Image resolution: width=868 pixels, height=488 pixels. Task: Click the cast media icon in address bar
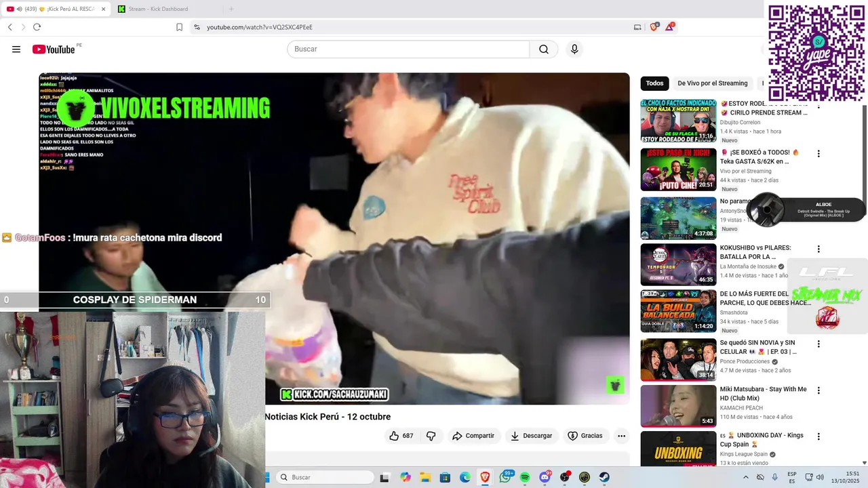[637, 27]
